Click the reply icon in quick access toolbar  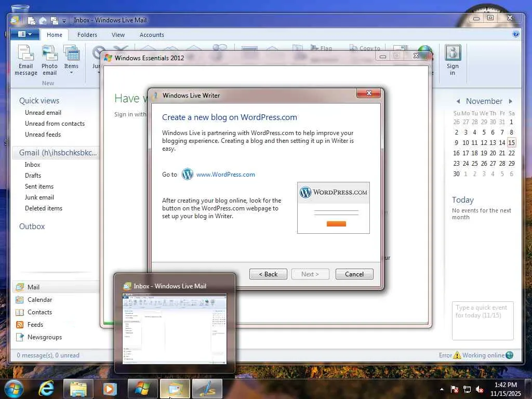(43, 21)
